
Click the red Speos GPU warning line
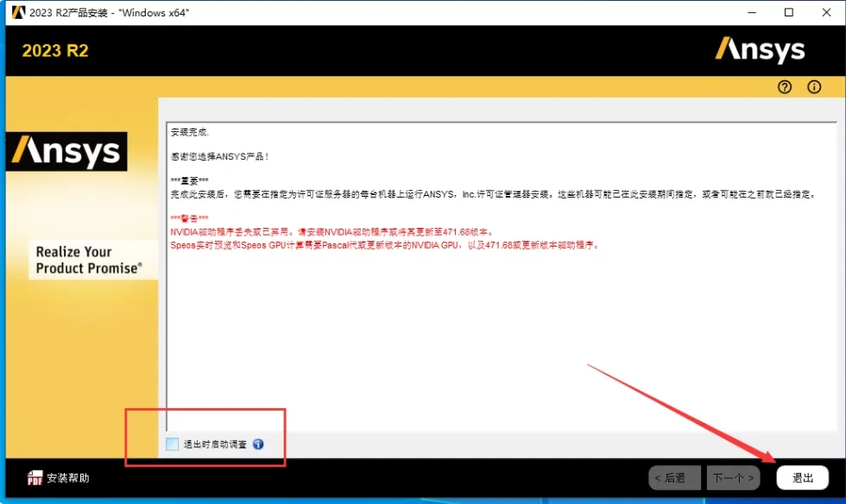(385, 245)
